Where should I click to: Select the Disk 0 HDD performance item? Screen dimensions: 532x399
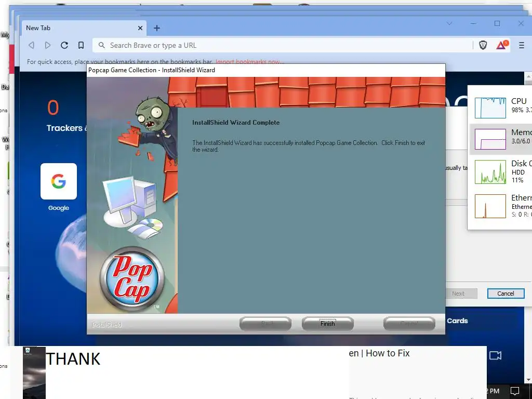pyautogui.click(x=501, y=171)
